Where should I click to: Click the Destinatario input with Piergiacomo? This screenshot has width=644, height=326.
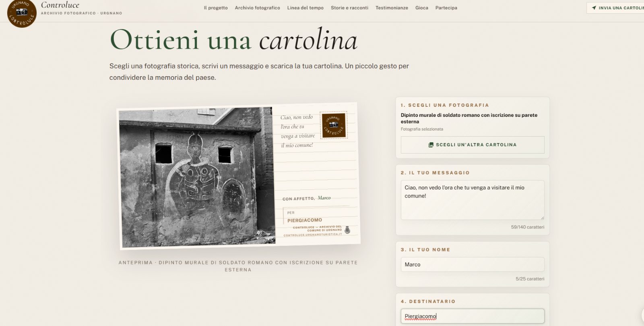click(473, 316)
